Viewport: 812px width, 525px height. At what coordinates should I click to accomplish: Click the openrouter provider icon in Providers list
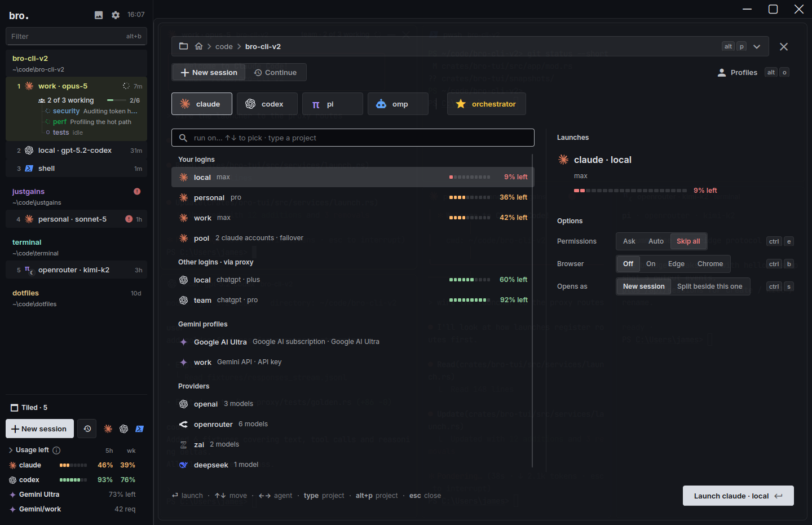click(x=183, y=424)
